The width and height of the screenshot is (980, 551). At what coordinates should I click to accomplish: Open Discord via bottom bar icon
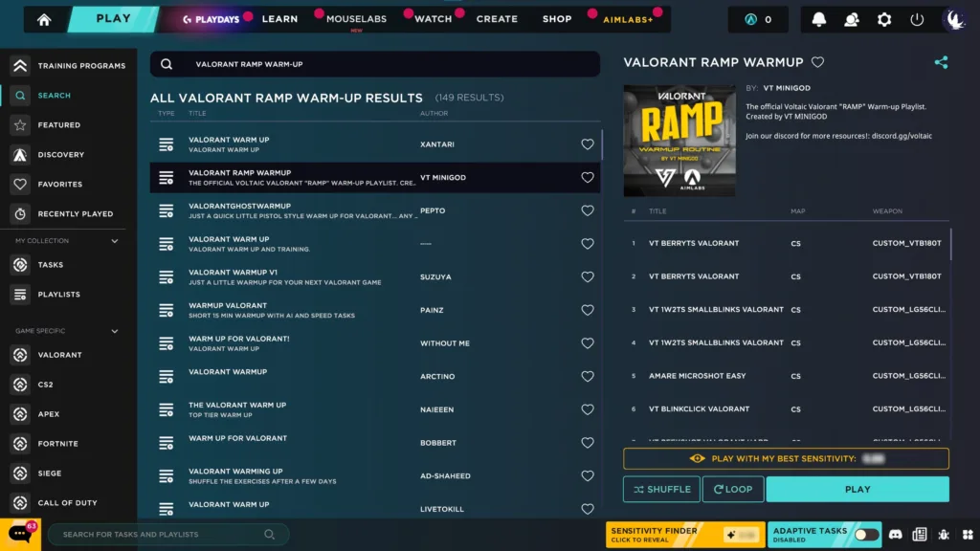click(896, 535)
